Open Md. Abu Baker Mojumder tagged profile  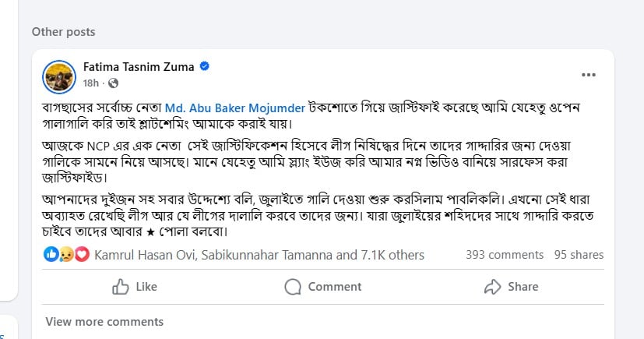235,108
